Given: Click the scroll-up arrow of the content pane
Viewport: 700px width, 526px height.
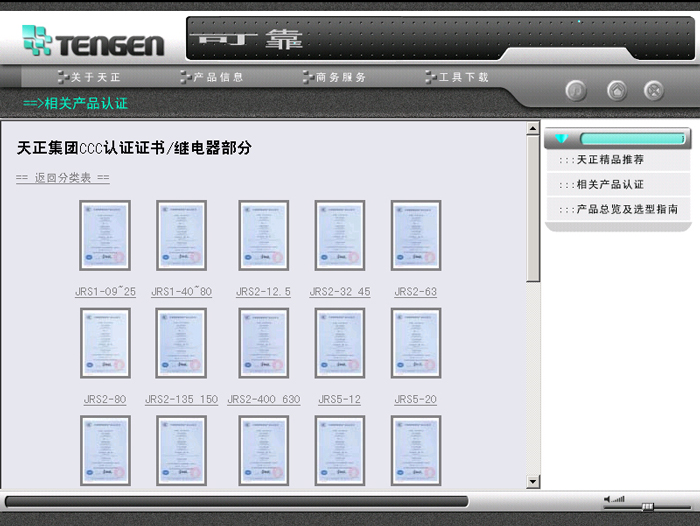Looking at the screenshot, I should pyautogui.click(x=533, y=129).
